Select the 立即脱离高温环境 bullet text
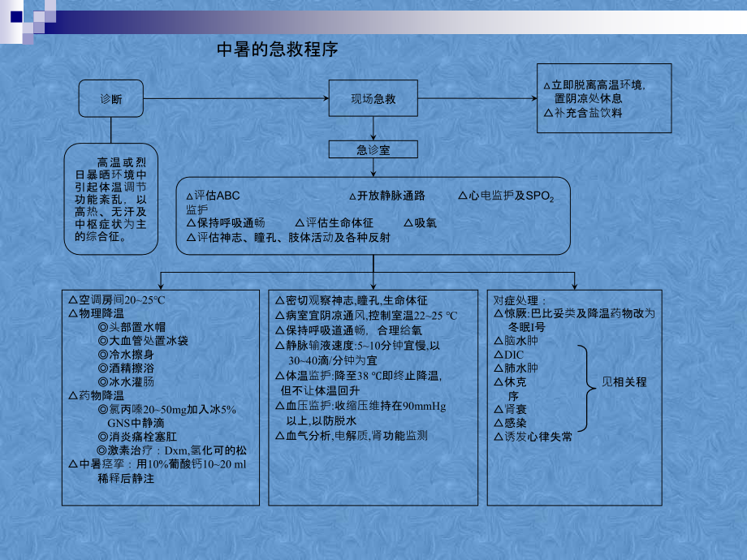Image resolution: width=747 pixels, height=560 pixels. pyautogui.click(x=594, y=92)
